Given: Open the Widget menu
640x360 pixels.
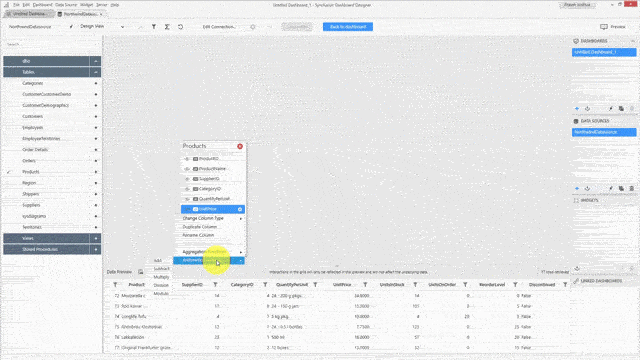Looking at the screenshot, I should point(87,5).
